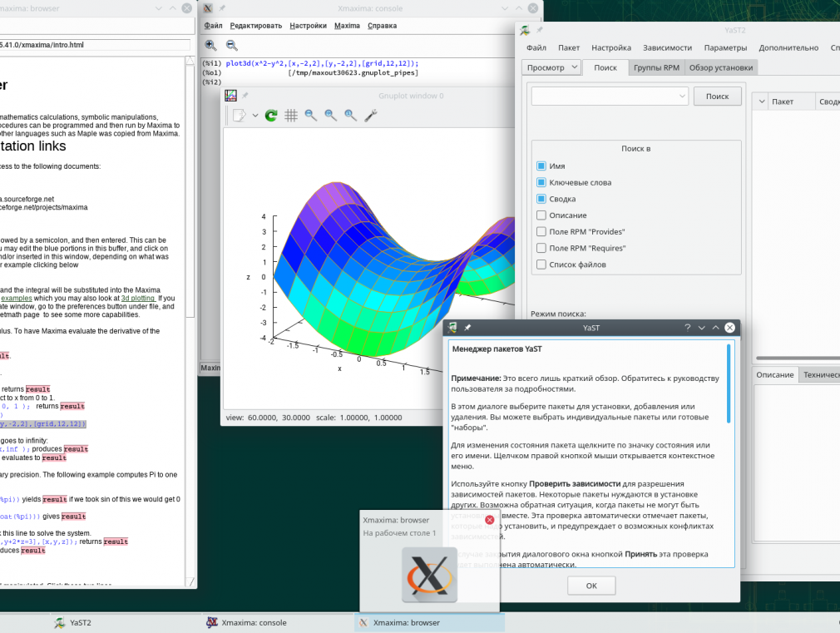Expand the YaST2 search term combo box
Image resolution: width=840 pixels, height=633 pixels.
682,96
